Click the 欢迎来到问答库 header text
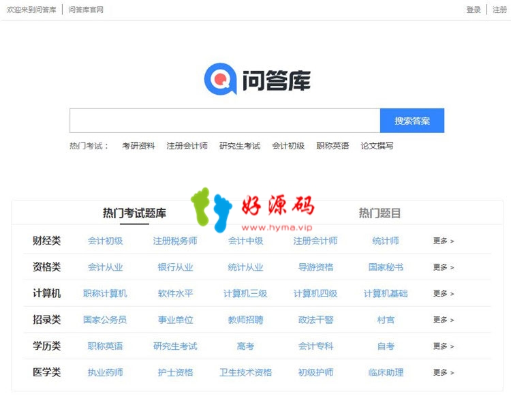The image size is (511, 420). tap(31, 10)
